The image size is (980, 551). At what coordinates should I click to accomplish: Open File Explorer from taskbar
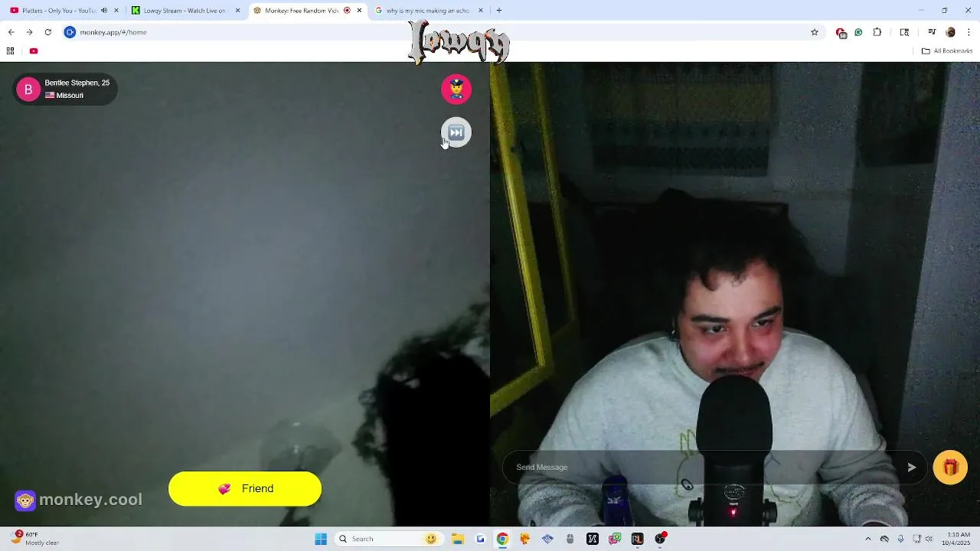pyautogui.click(x=457, y=539)
